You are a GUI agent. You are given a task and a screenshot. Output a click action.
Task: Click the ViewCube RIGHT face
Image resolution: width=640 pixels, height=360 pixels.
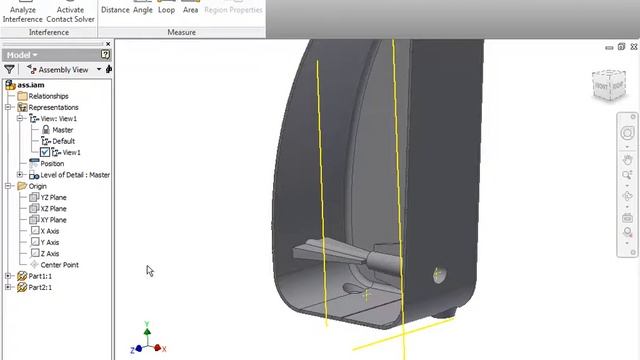coord(618,85)
